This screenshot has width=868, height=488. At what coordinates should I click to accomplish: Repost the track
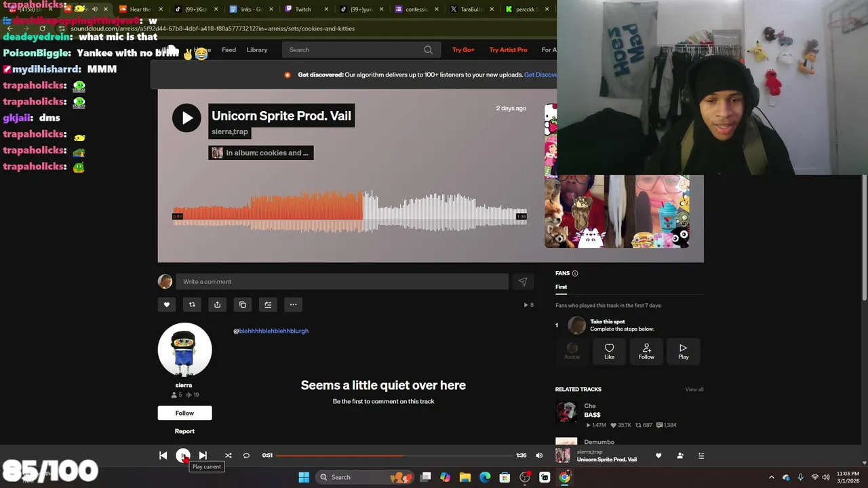[x=192, y=304]
